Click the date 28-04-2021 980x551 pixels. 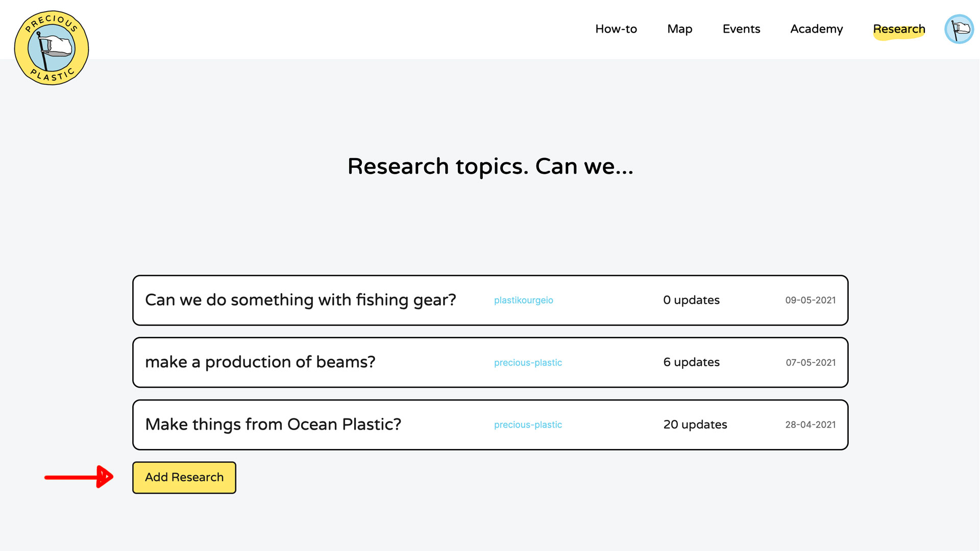(810, 425)
